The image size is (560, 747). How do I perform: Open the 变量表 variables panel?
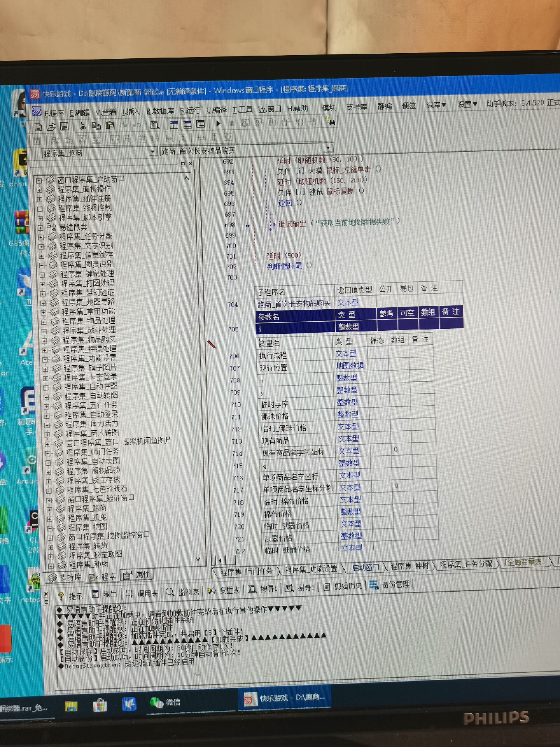click(x=224, y=591)
